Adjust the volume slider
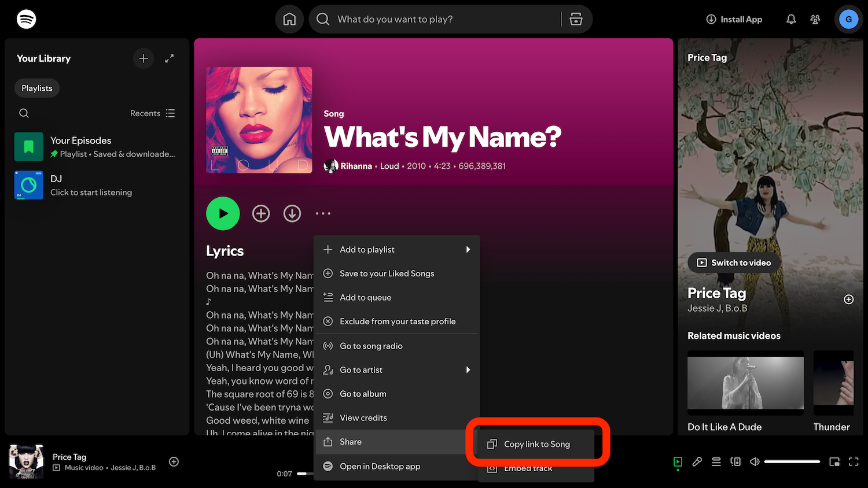This screenshot has width=868, height=488. [793, 461]
